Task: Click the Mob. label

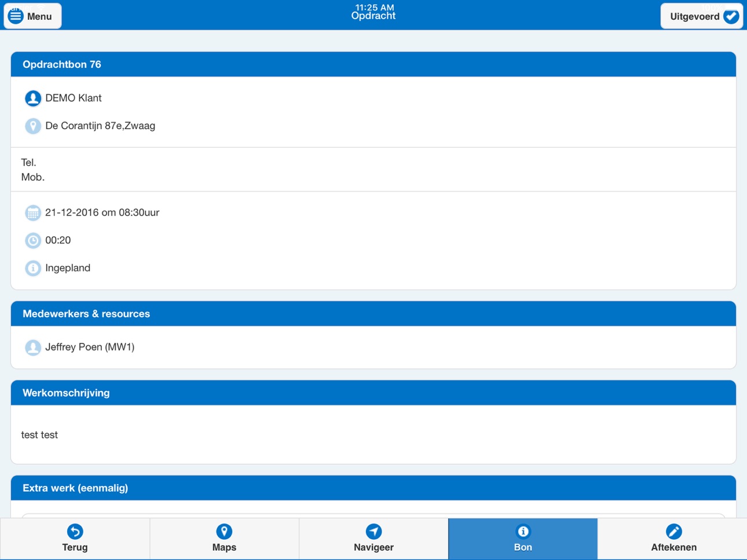Action: 33,177
